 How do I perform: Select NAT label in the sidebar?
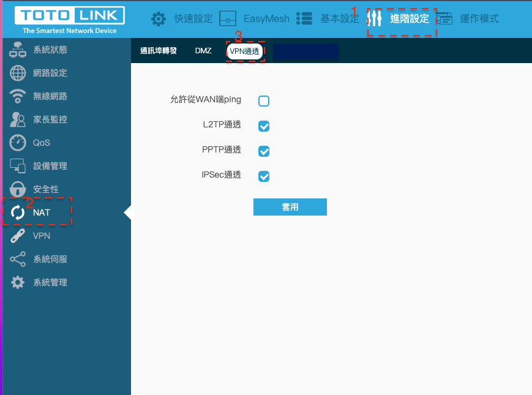(x=42, y=213)
